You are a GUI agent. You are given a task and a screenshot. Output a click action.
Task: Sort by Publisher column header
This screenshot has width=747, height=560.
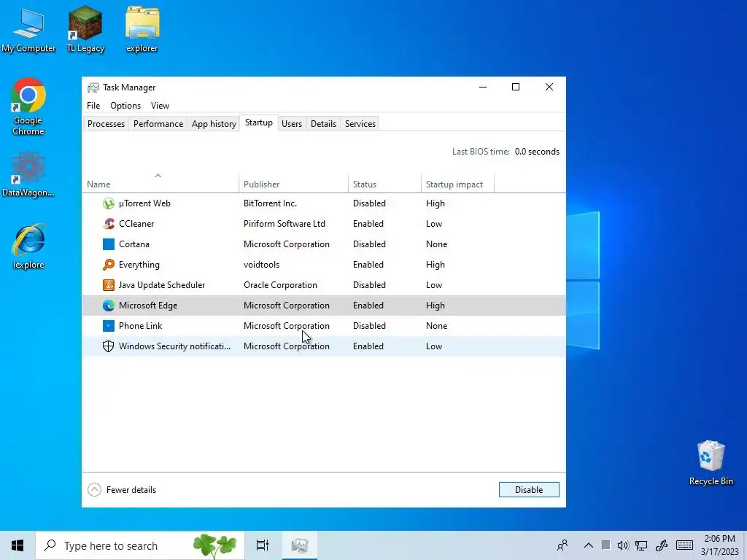point(293,184)
